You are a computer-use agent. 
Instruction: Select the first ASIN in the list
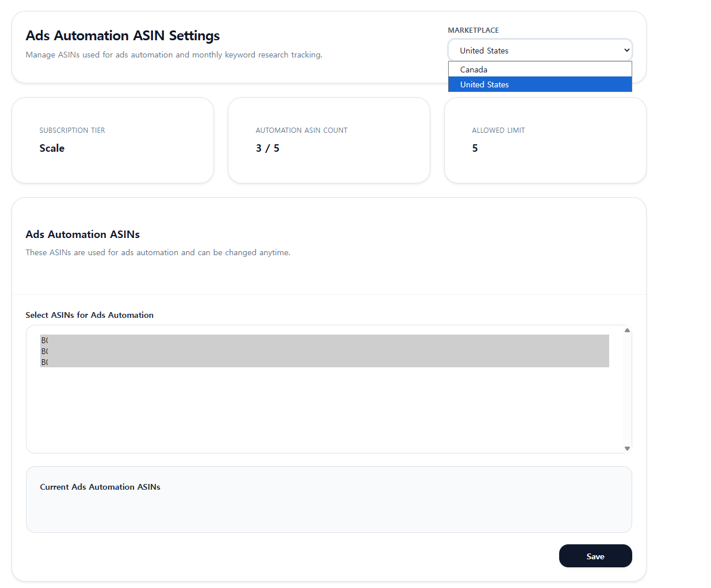pos(324,340)
